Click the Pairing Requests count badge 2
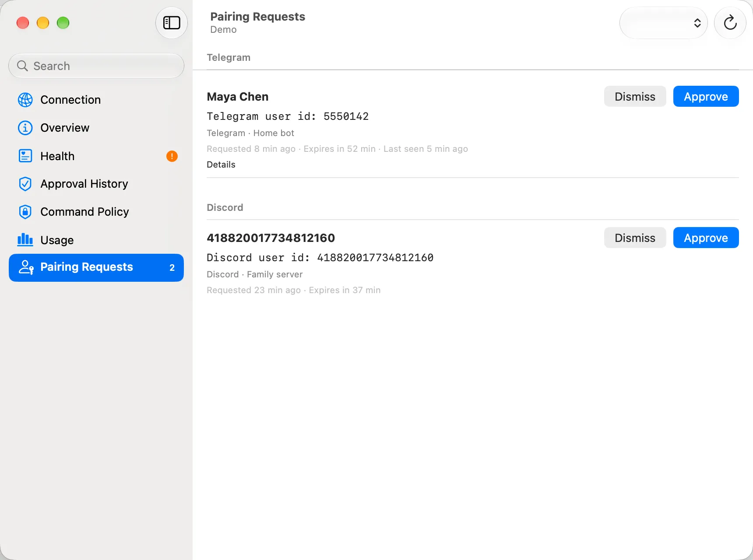753x560 pixels. click(172, 268)
